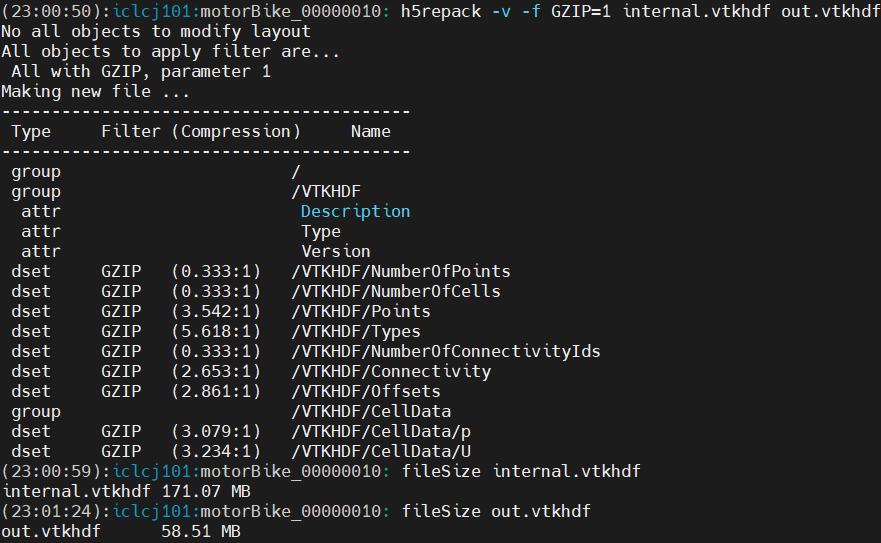Click the blue Description attribute text

click(355, 211)
